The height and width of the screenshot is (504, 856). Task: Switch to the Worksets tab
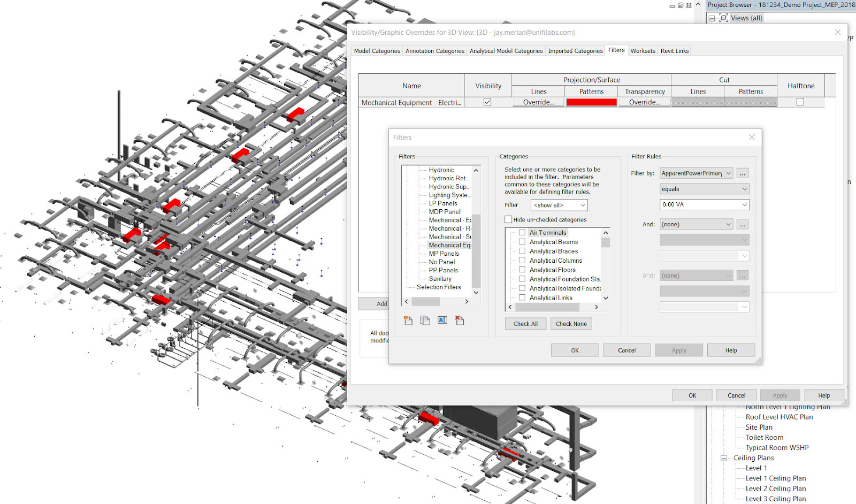point(643,51)
